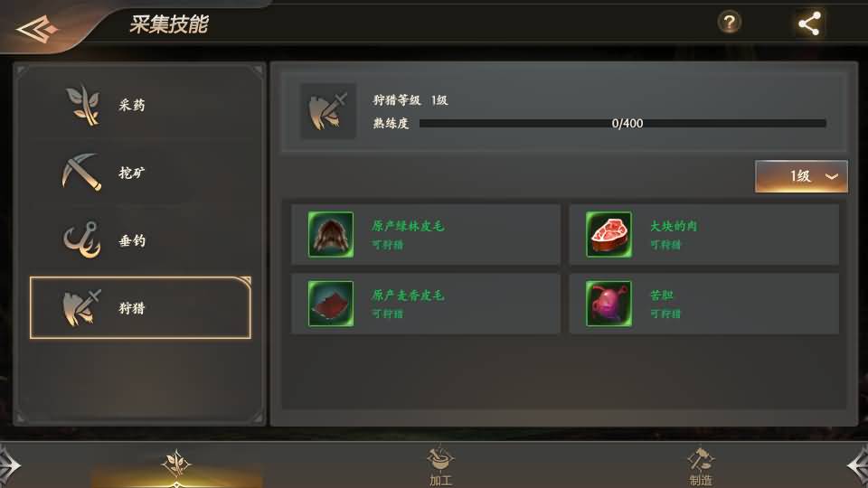Image resolution: width=868 pixels, height=488 pixels.
Task: Click the brown fur pelt icon
Action: (x=331, y=235)
